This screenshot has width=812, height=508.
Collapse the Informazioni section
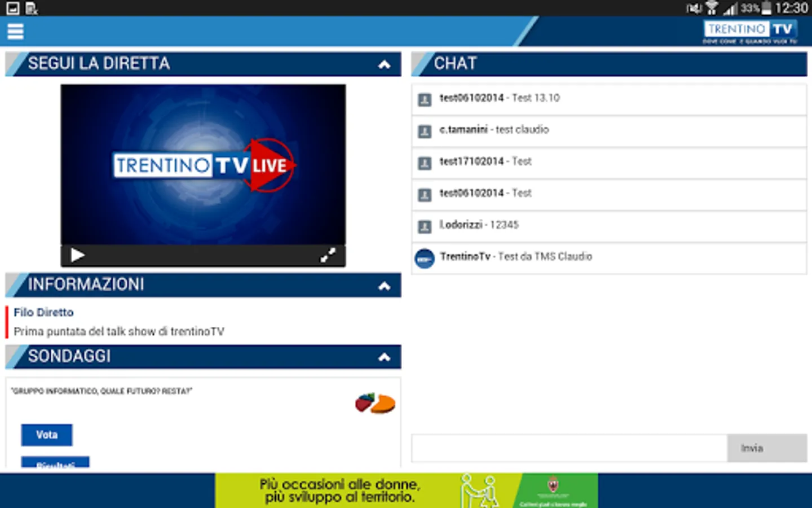pos(385,286)
